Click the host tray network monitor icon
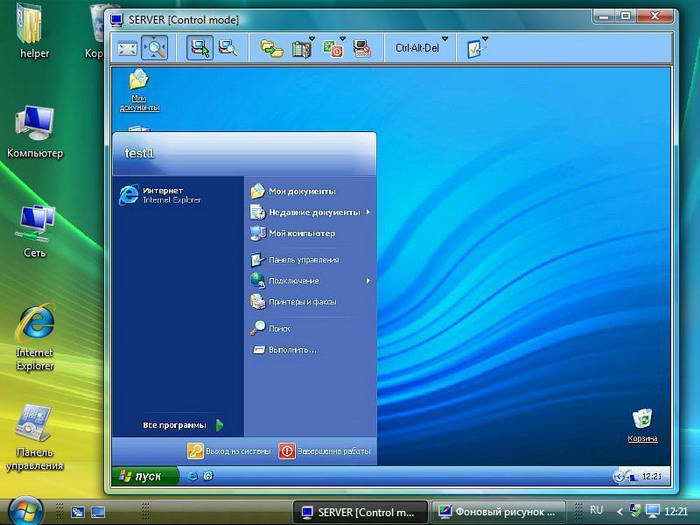This screenshot has height=525, width=700. pos(653,510)
